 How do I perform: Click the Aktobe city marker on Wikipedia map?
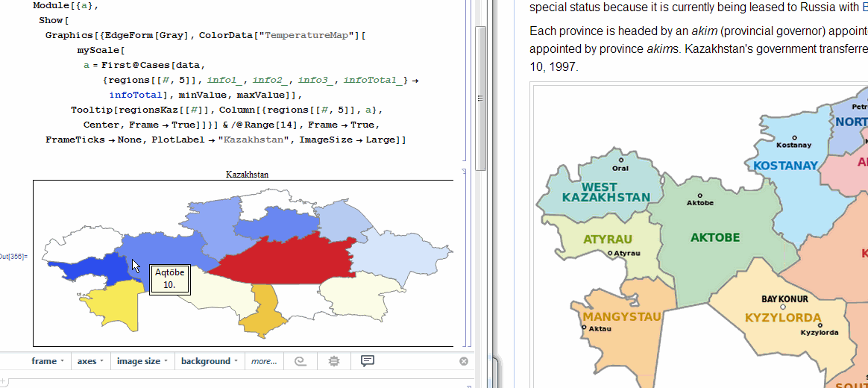(699, 195)
